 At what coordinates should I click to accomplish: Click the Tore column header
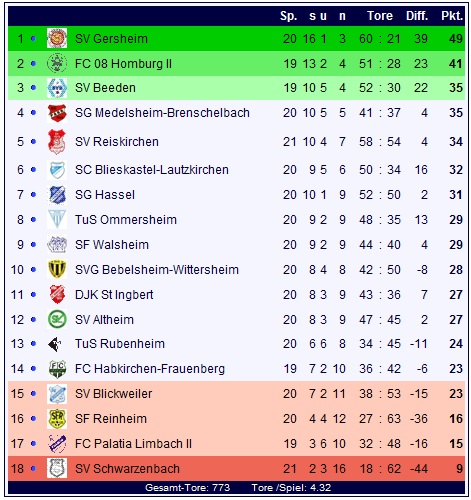pyautogui.click(x=380, y=16)
